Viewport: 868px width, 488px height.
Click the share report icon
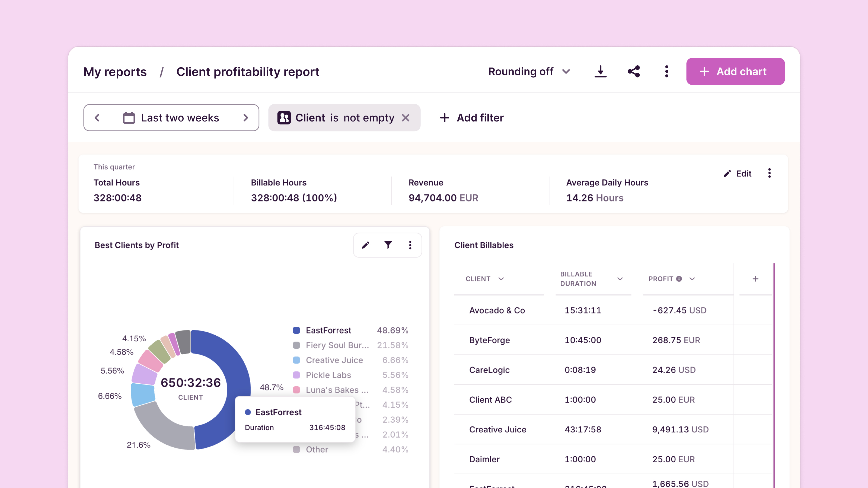point(633,71)
